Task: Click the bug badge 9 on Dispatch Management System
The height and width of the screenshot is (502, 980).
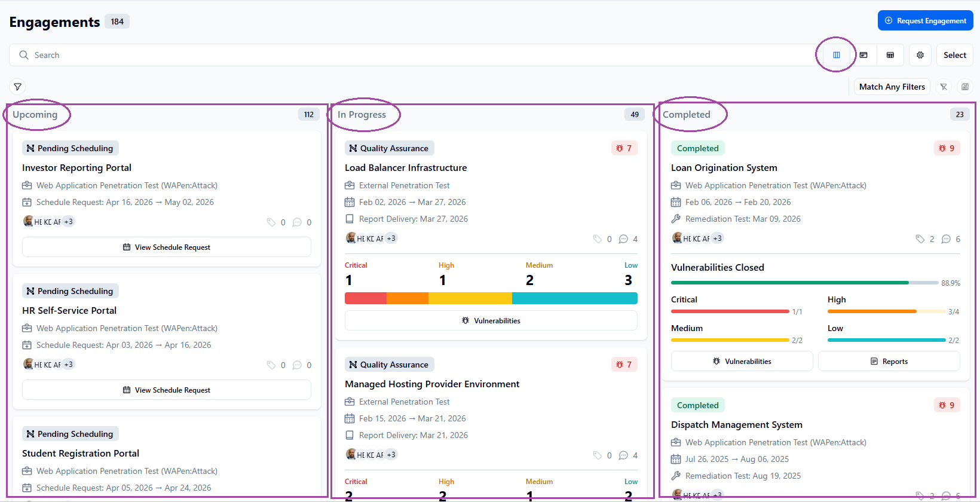Action: (x=947, y=405)
